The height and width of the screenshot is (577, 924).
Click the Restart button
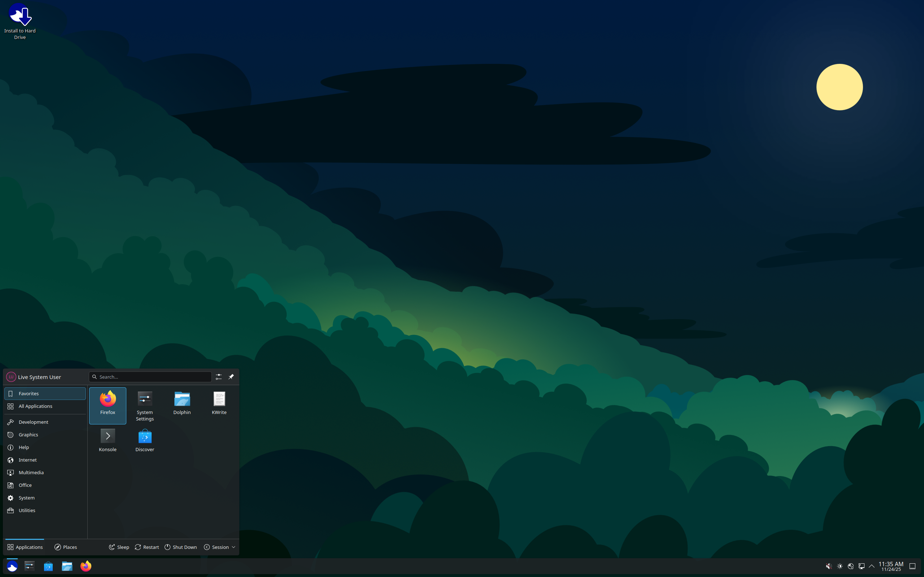coord(147,547)
